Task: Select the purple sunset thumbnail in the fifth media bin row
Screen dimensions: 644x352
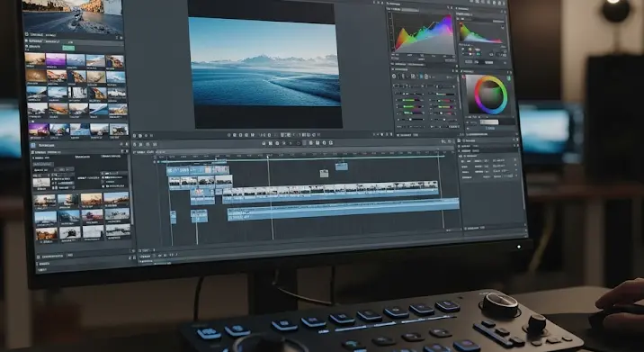Action: 39,130
